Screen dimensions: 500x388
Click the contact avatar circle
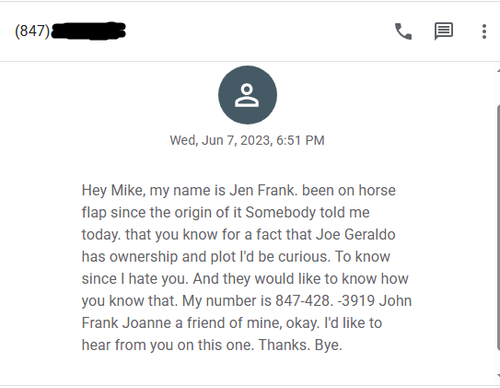pyautogui.click(x=247, y=95)
